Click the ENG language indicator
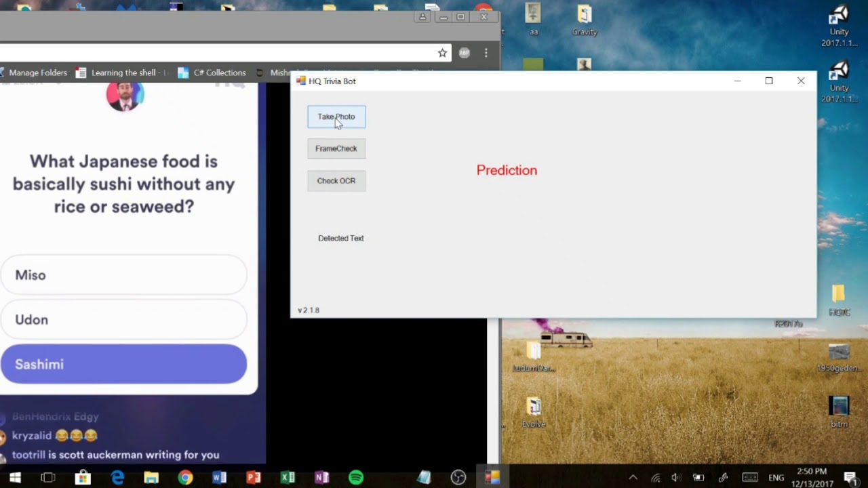Screen dimensions: 868x488 click(x=776, y=478)
